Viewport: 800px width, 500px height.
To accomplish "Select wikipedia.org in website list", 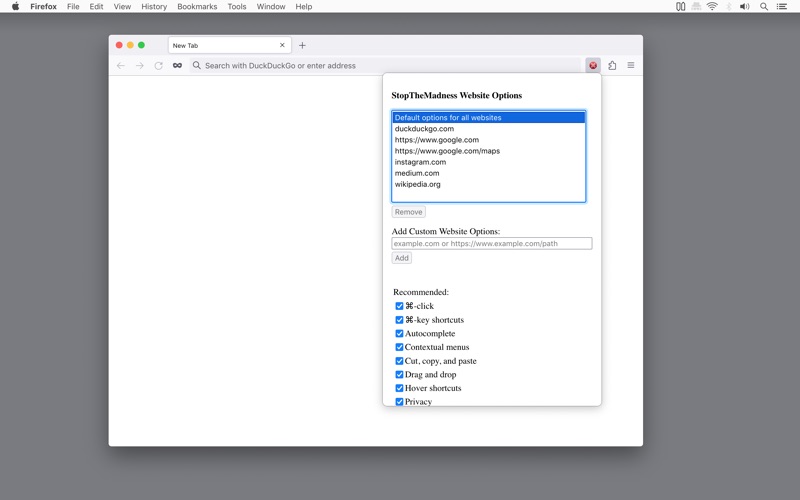I will point(489,184).
